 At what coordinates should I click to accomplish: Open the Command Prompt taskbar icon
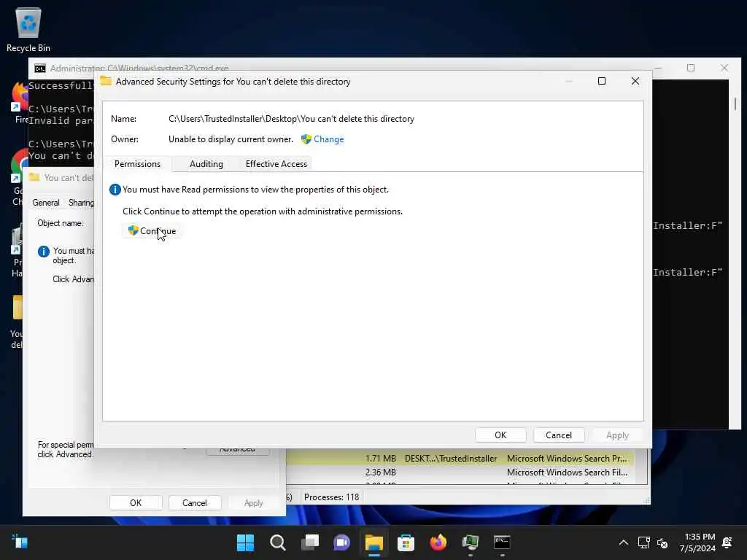click(x=502, y=542)
